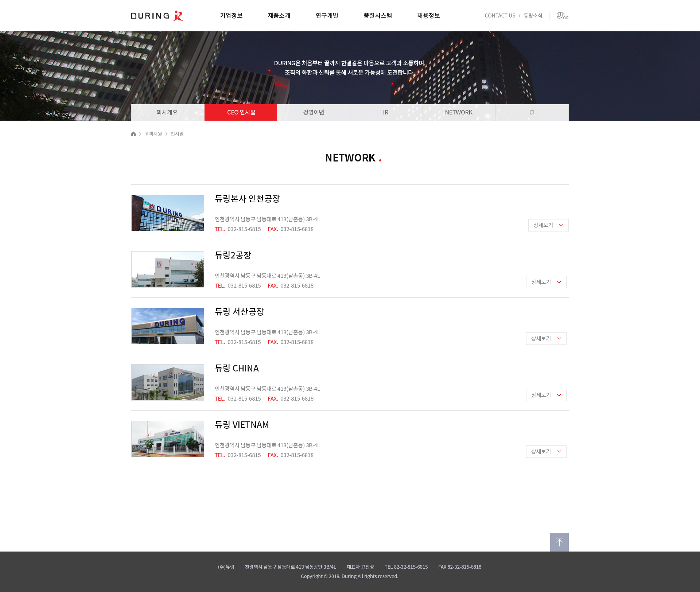
Task: Switch to the NETWORK tab
Action: point(459,113)
